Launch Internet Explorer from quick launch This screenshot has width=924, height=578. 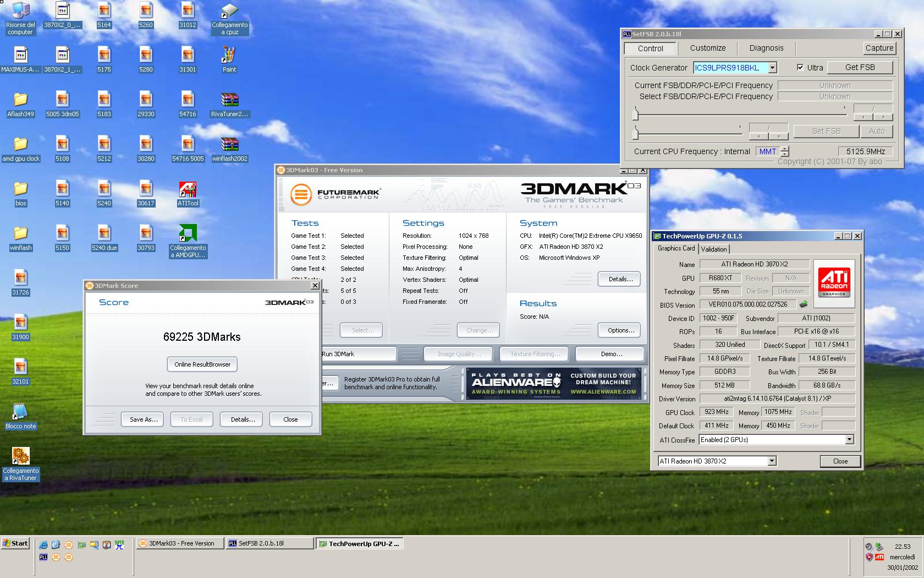tap(43, 545)
